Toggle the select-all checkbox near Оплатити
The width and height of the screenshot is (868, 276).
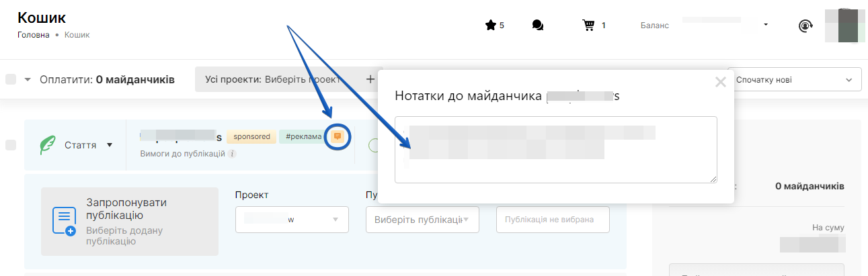pyautogui.click(x=11, y=79)
